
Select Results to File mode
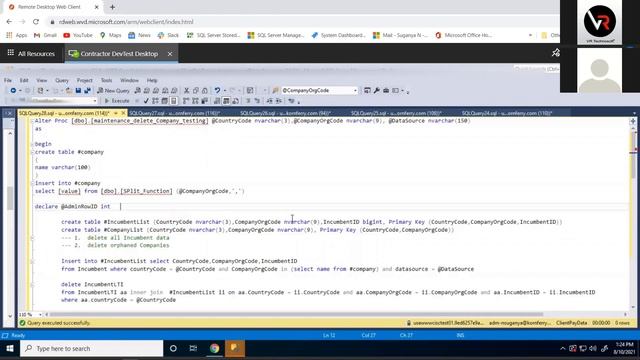[235, 101]
